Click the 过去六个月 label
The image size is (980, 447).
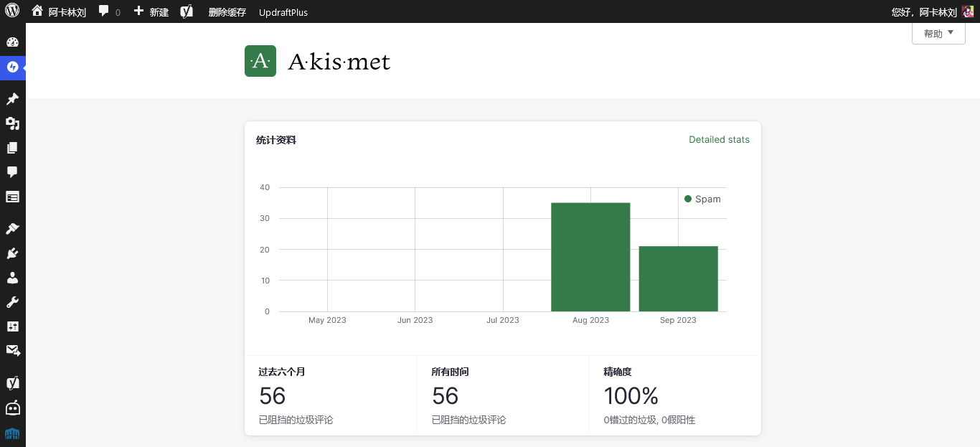pyautogui.click(x=282, y=372)
